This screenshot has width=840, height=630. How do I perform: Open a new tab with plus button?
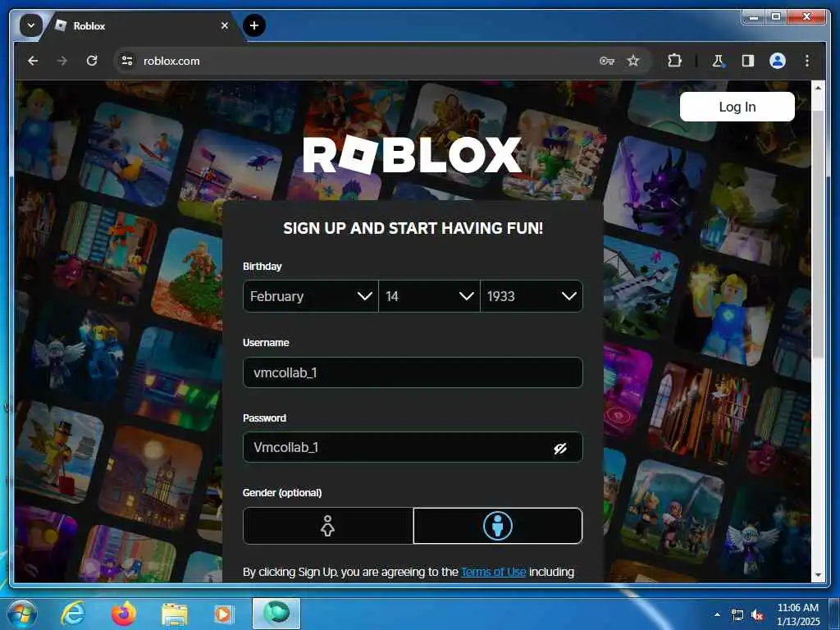[254, 25]
